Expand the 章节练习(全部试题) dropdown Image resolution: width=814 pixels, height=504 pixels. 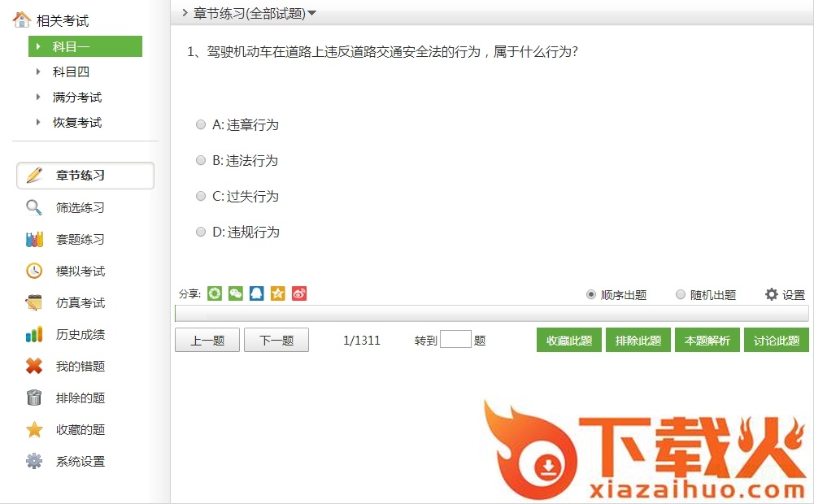pos(312,13)
